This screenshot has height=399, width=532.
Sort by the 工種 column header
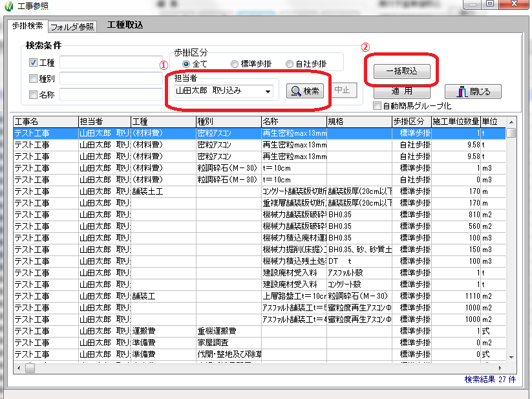(163, 122)
